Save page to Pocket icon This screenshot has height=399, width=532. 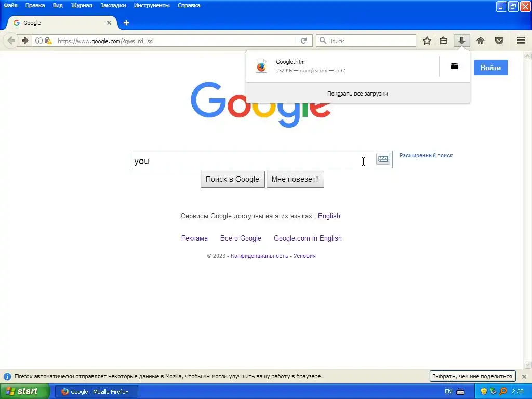point(499,41)
